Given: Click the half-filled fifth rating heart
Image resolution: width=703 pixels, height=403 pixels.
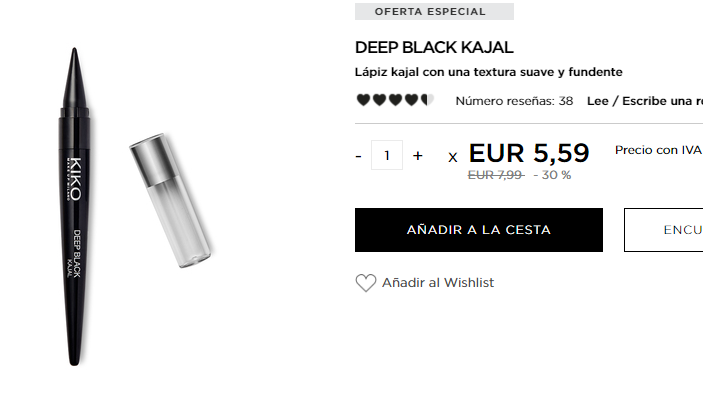Looking at the screenshot, I should (x=427, y=100).
